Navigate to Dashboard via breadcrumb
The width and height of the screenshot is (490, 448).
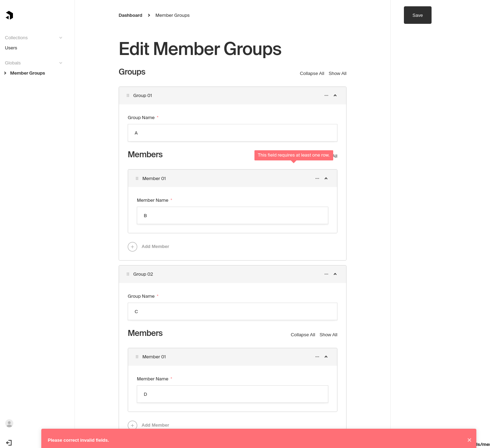[x=130, y=15]
